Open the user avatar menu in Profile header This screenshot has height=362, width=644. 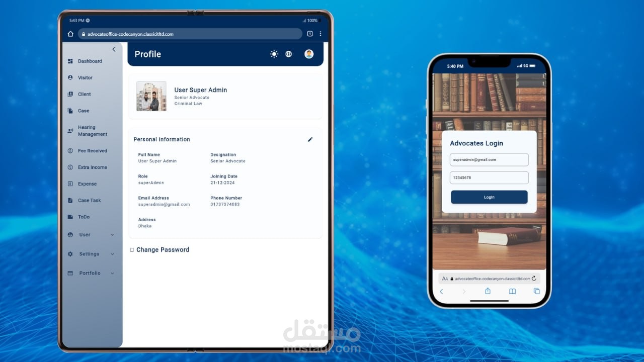309,54
